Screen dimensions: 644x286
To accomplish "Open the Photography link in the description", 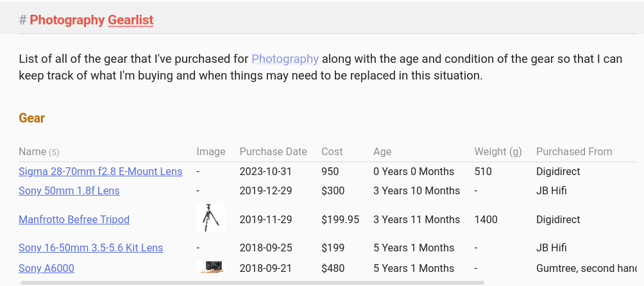I will click(x=285, y=59).
